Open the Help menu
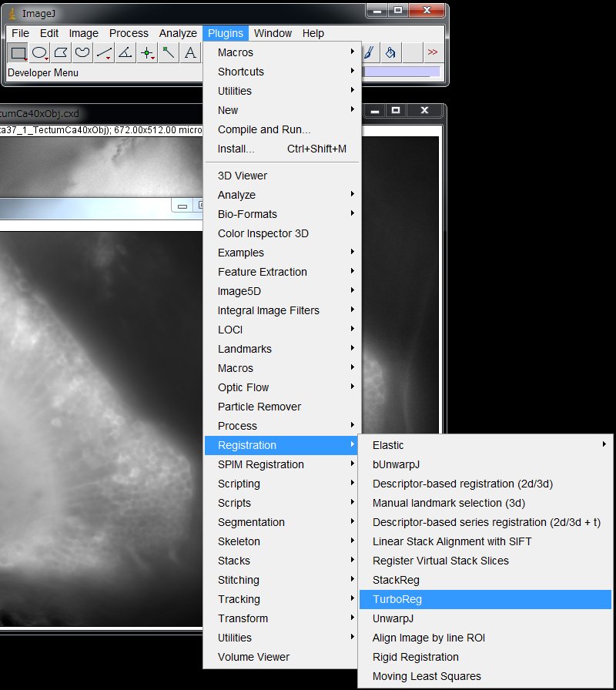 313,33
